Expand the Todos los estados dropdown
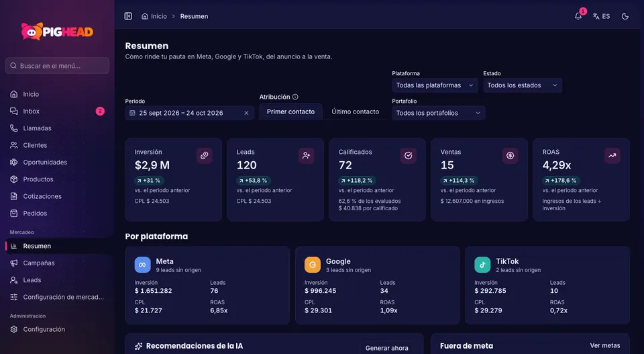 pos(523,85)
